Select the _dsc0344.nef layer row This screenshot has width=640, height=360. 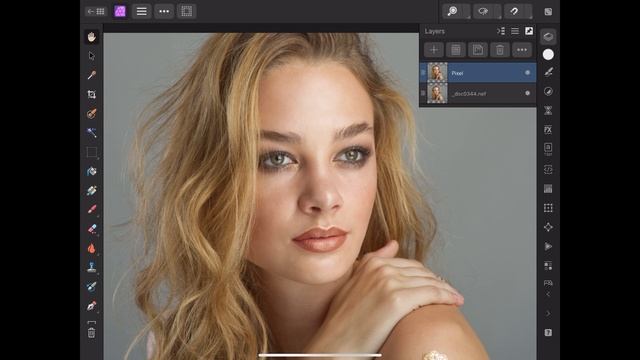point(478,93)
